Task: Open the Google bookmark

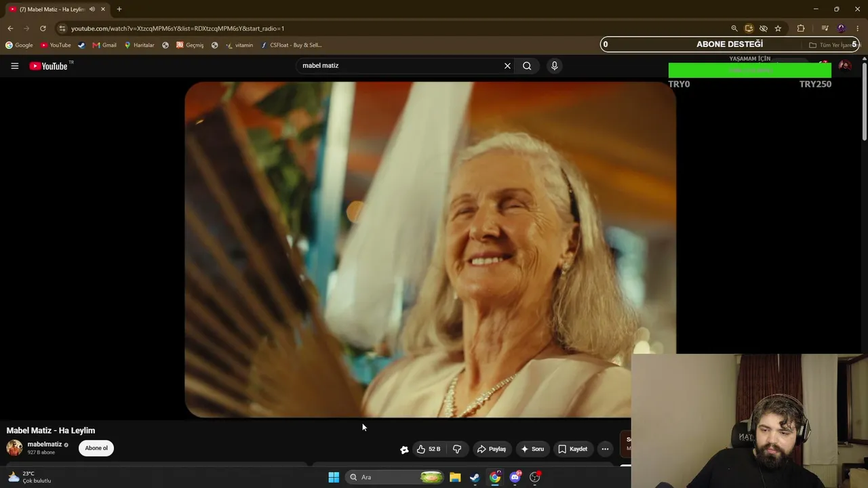Action: [x=19, y=45]
